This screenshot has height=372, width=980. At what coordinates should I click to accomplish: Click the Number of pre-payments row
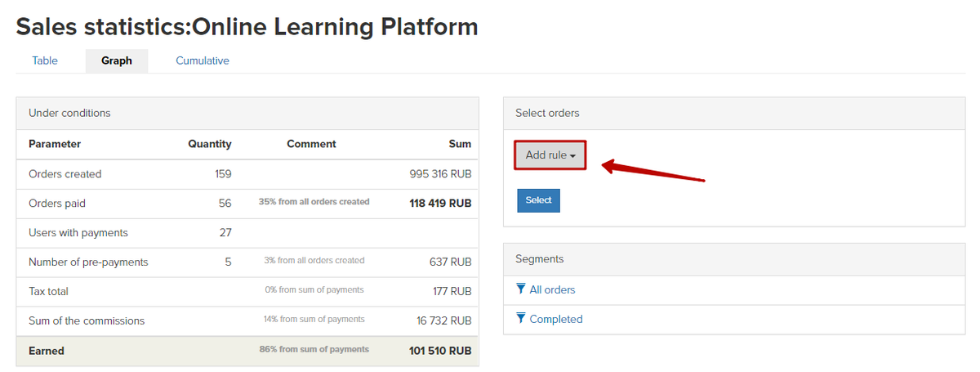pos(247,262)
